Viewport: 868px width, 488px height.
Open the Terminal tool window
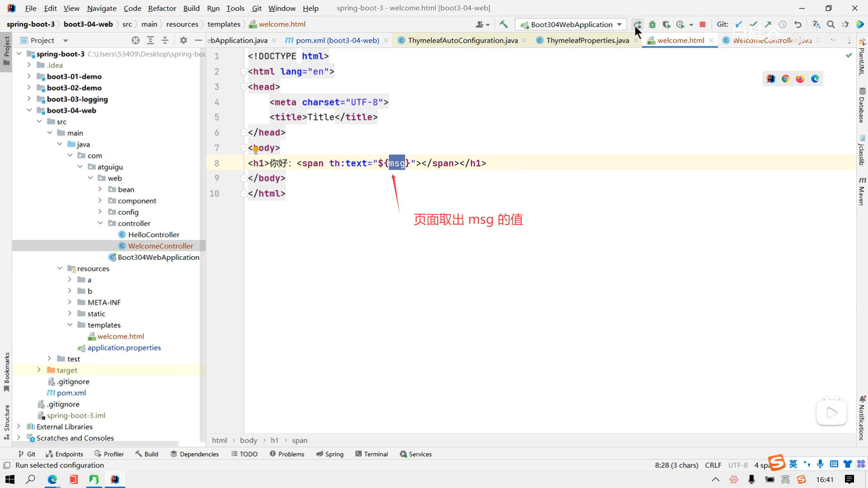(372, 454)
